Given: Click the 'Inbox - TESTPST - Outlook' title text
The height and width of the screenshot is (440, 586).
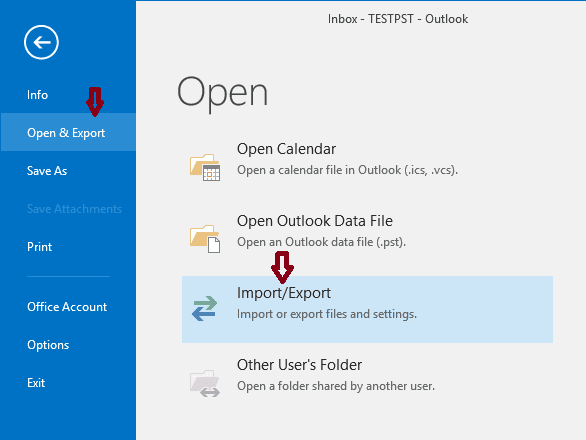Looking at the screenshot, I should (x=398, y=19).
